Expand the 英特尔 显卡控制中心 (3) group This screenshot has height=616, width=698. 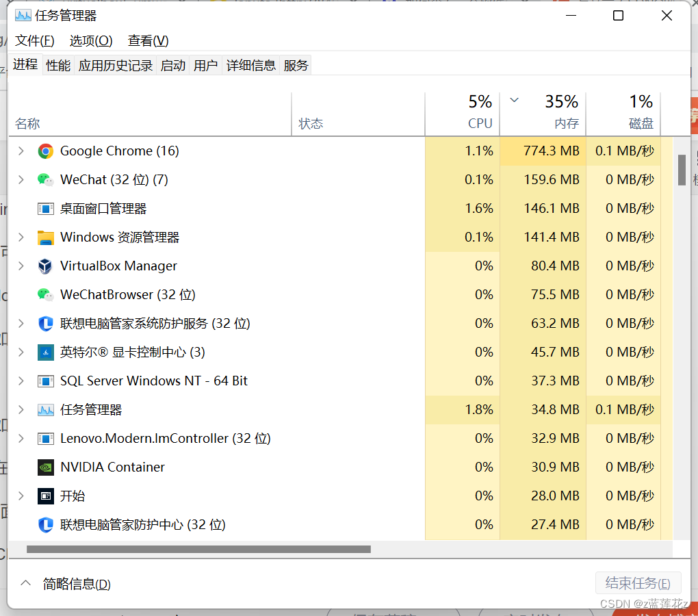click(x=21, y=352)
